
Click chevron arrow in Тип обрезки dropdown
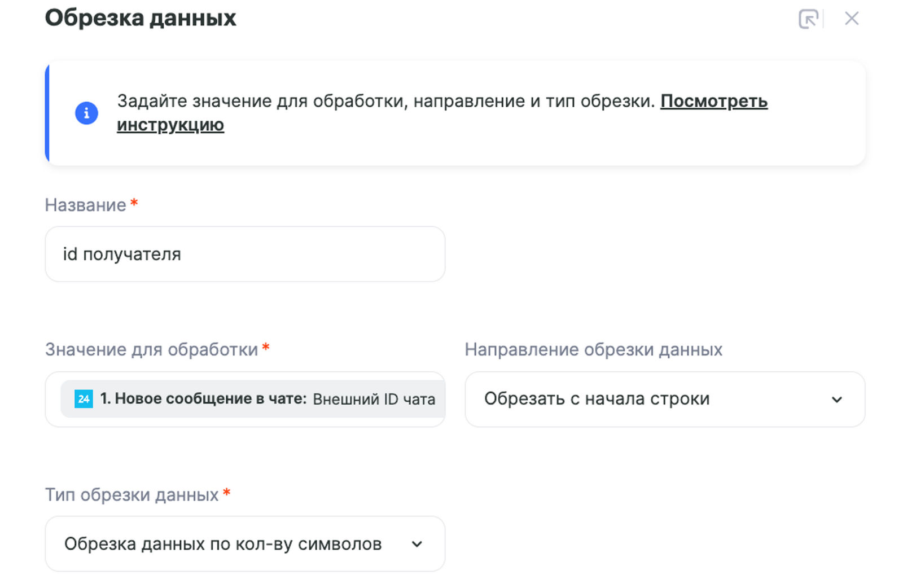point(417,545)
